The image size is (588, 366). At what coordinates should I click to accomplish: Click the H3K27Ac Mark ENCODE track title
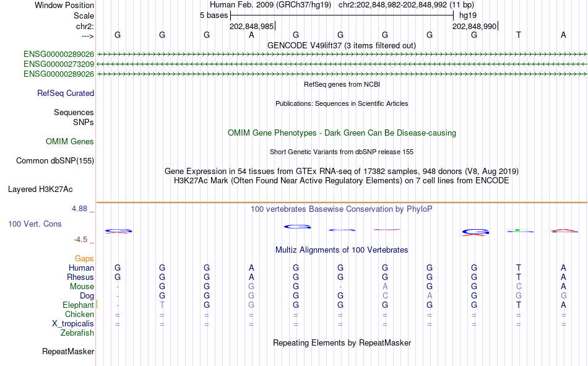coord(342,181)
